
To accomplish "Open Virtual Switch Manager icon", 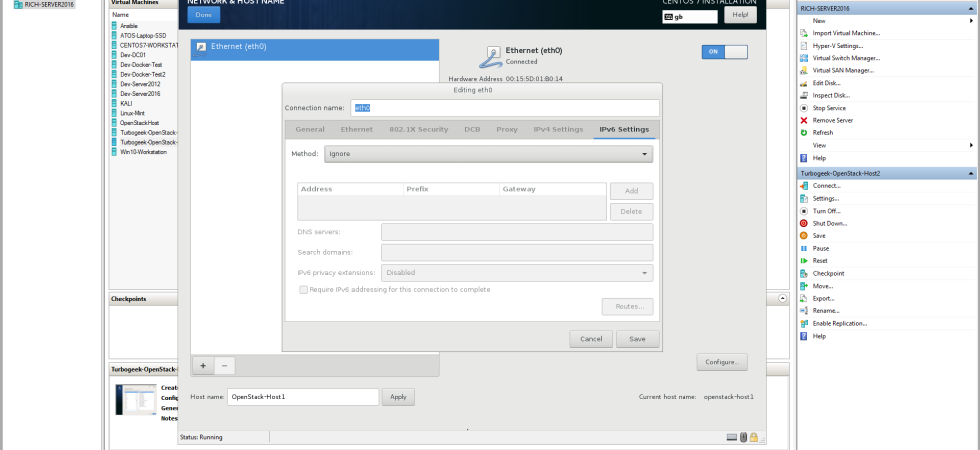I will point(804,58).
